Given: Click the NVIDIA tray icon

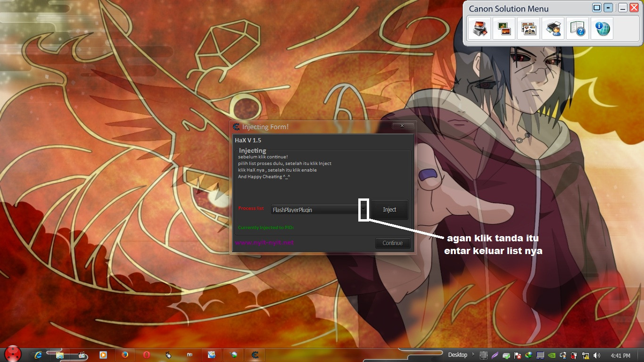Looking at the screenshot, I should [x=552, y=355].
